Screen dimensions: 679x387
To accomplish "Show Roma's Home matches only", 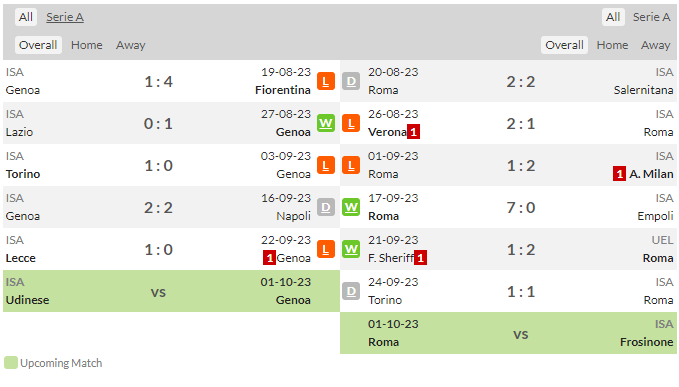I will click(x=612, y=45).
